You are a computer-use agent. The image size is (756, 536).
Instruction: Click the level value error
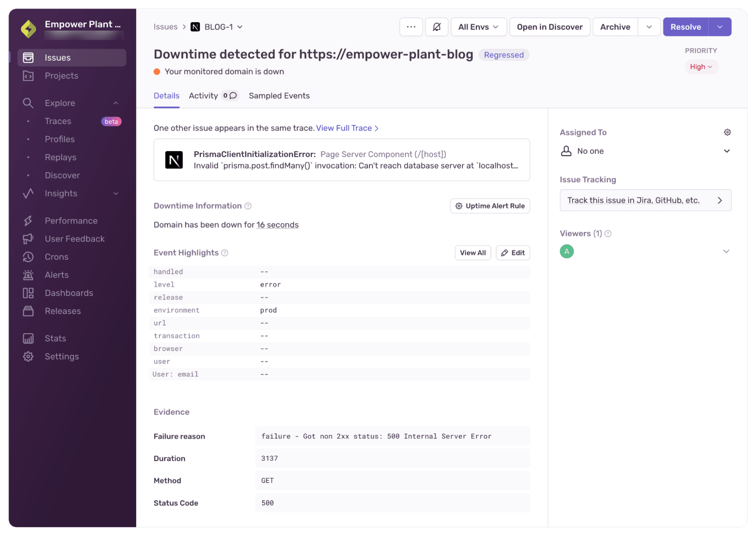(x=270, y=284)
